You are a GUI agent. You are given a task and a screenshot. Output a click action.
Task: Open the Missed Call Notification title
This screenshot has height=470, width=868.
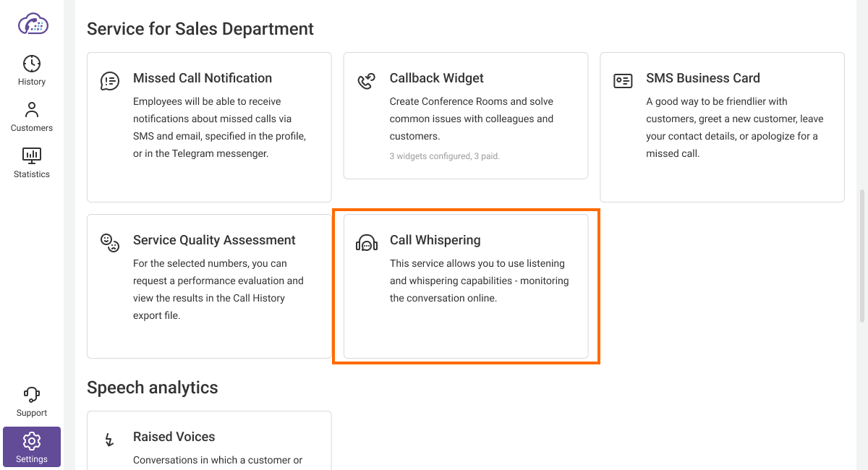[x=203, y=78]
